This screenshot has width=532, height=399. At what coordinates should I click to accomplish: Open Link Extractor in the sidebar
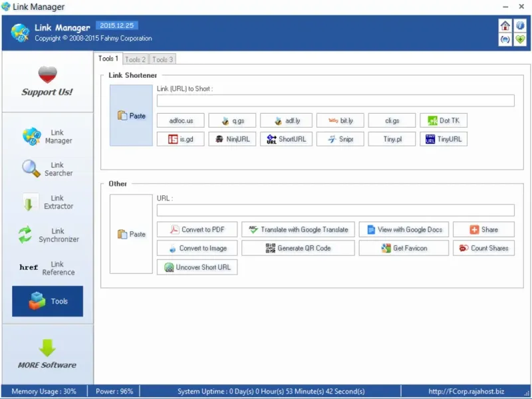point(47,202)
